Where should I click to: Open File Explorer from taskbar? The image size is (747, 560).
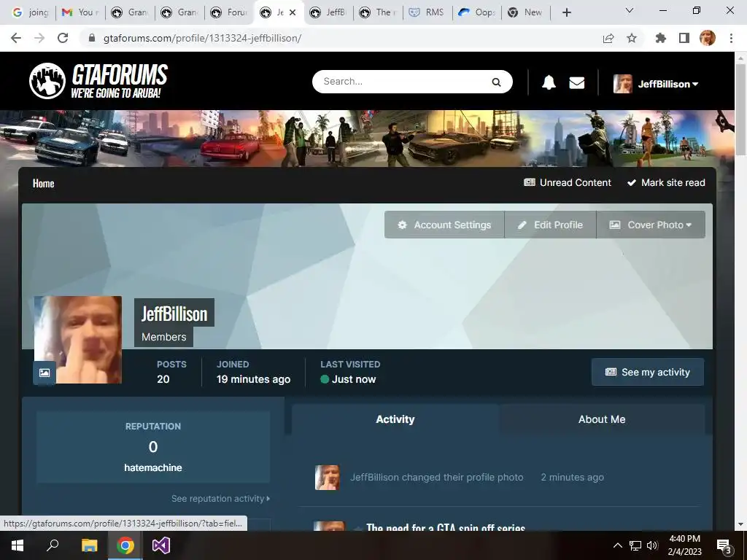click(x=89, y=545)
